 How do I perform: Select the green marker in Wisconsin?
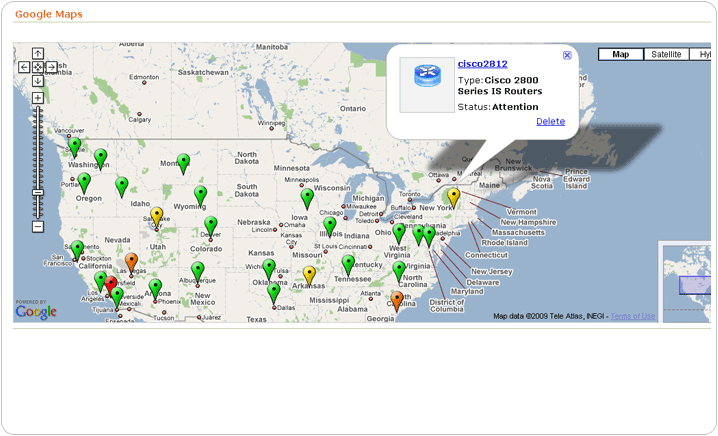307,199
